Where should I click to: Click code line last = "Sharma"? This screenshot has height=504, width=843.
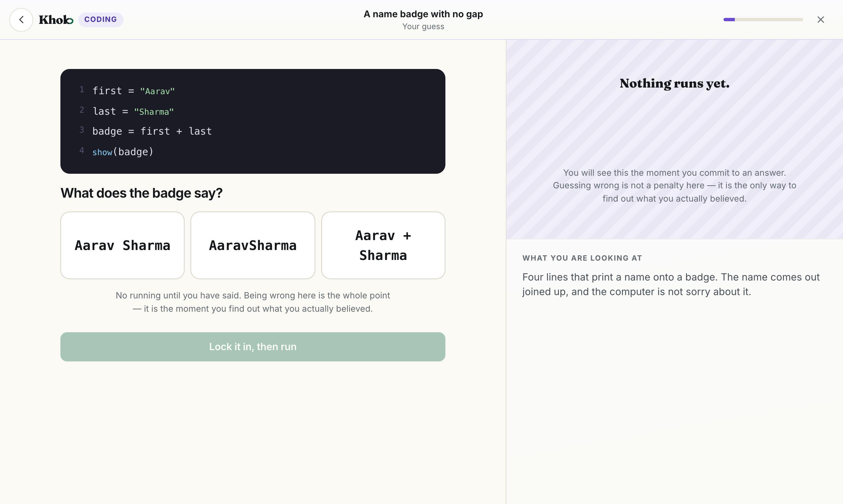[133, 111]
